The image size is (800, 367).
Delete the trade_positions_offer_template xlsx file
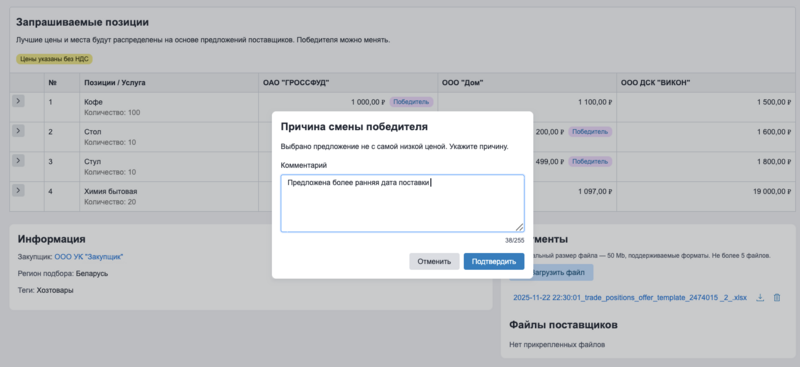tap(777, 298)
